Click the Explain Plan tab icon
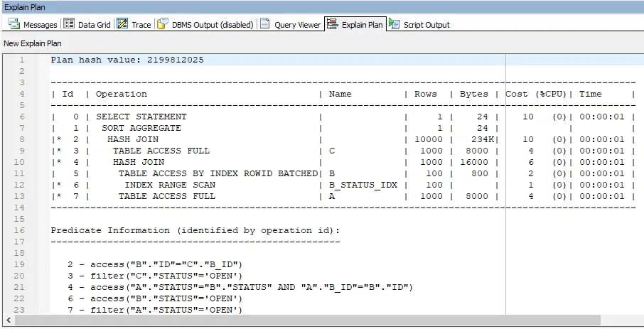The image size is (644, 329). (x=333, y=24)
